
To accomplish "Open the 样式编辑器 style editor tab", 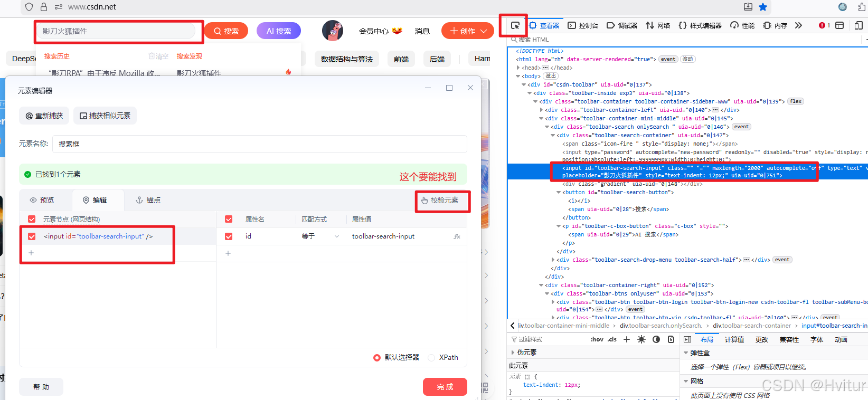I will tap(700, 25).
